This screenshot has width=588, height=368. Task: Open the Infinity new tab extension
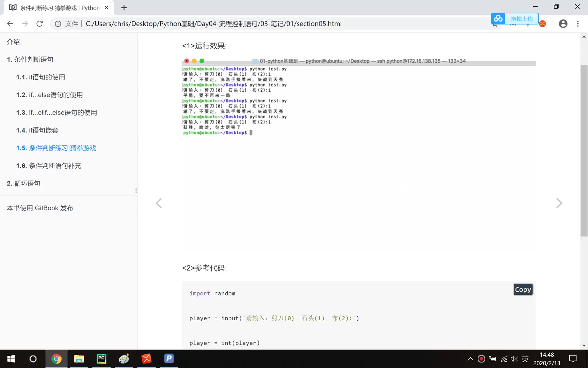[x=542, y=24]
